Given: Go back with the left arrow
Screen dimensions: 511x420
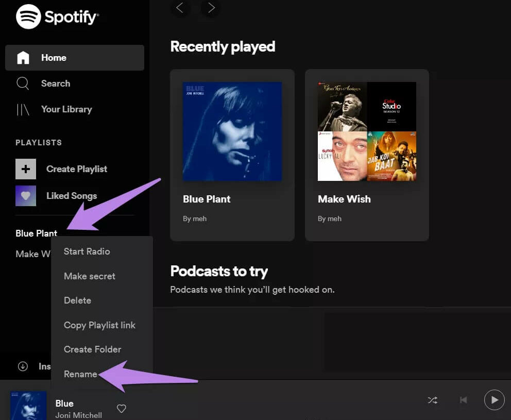Looking at the screenshot, I should tap(180, 8).
